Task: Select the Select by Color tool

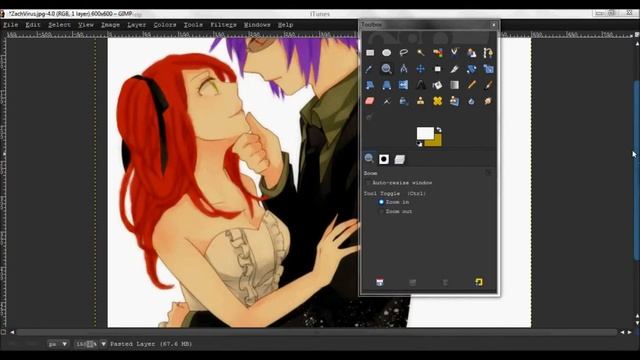Action: (x=438, y=53)
